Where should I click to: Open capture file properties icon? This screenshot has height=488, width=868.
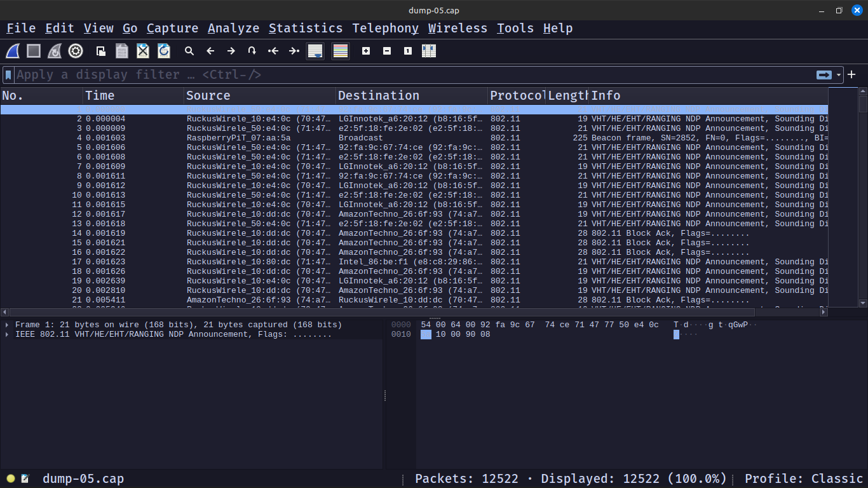(25, 478)
